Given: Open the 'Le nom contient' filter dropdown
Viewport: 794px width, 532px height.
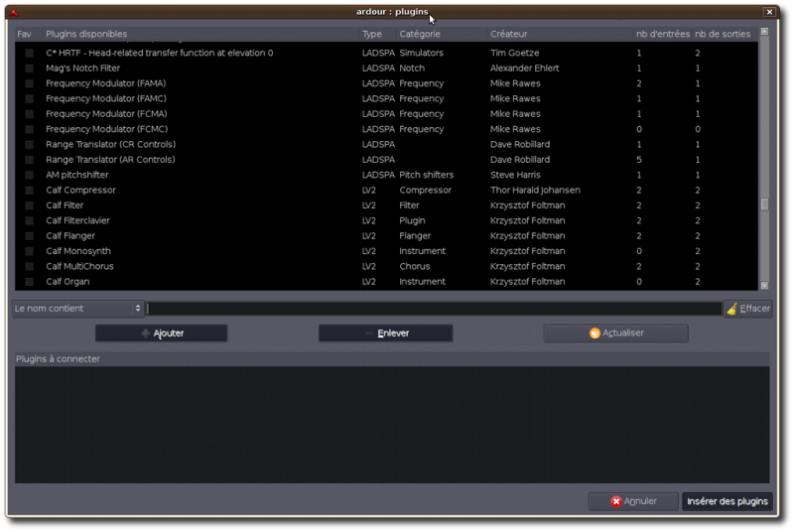Looking at the screenshot, I should [x=78, y=309].
